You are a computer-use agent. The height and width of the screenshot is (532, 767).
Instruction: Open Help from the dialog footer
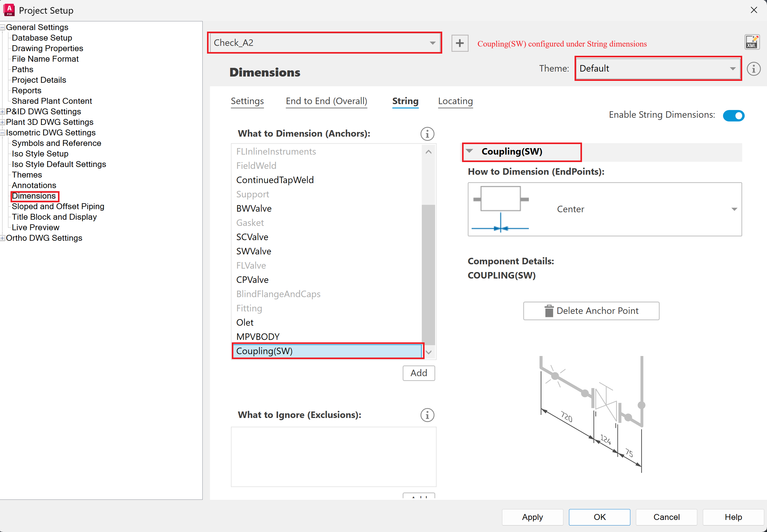click(x=733, y=517)
